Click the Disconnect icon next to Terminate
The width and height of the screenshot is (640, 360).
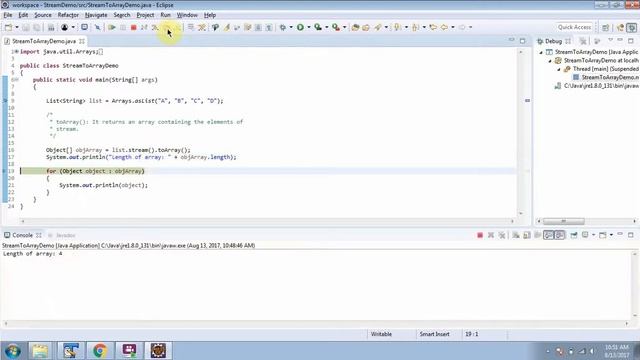click(x=144, y=27)
